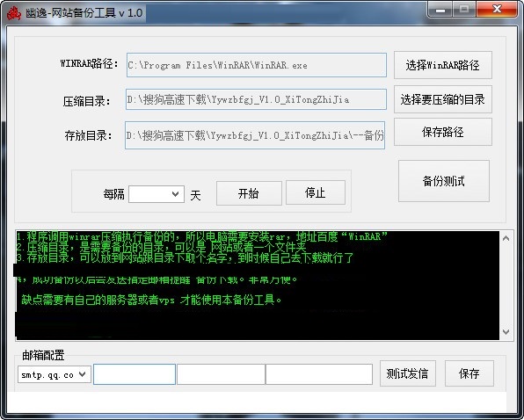
Task: Click the 保存路径 button
Action: (443, 132)
